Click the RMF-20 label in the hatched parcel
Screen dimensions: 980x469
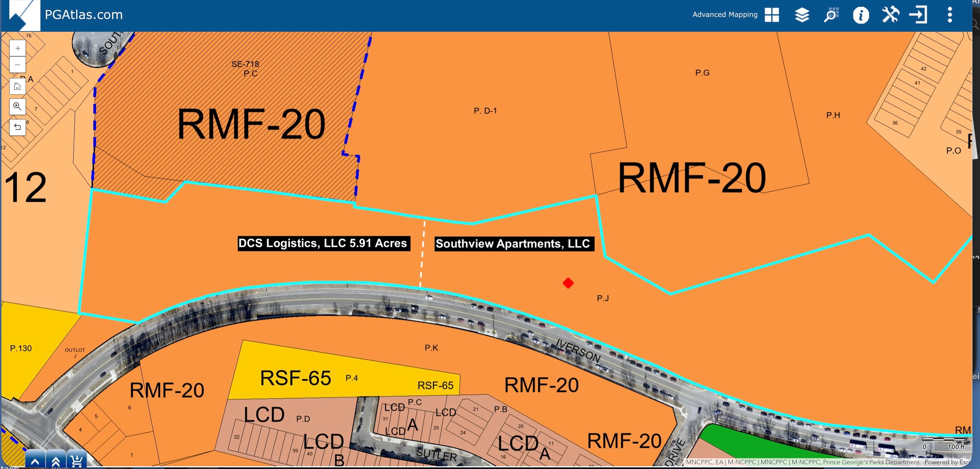click(x=251, y=124)
